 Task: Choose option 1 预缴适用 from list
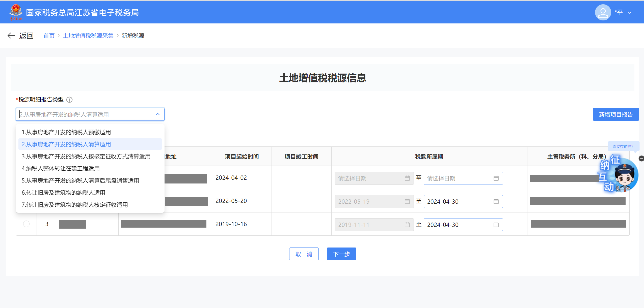pos(66,132)
